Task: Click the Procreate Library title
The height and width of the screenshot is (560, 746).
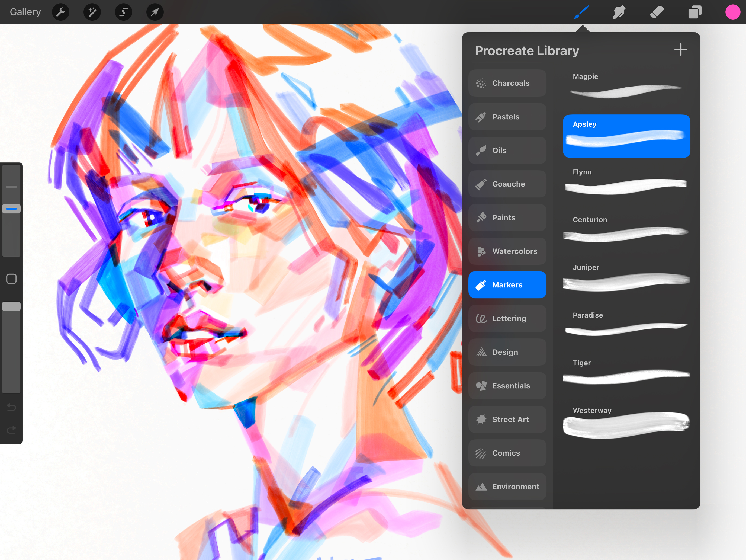Action: point(527,51)
